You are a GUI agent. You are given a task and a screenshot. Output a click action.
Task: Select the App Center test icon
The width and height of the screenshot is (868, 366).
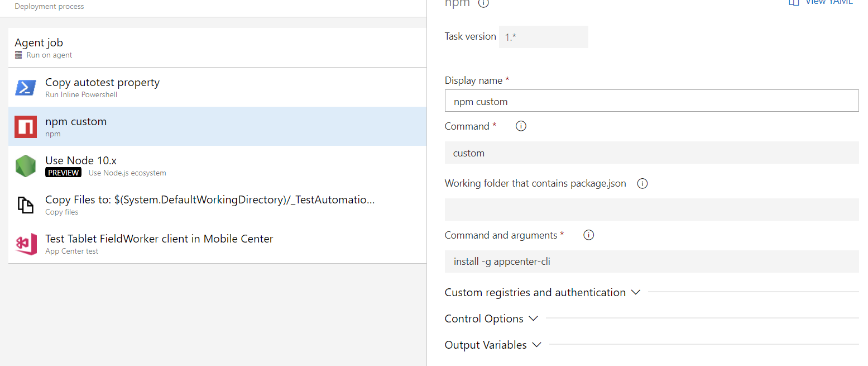click(25, 244)
